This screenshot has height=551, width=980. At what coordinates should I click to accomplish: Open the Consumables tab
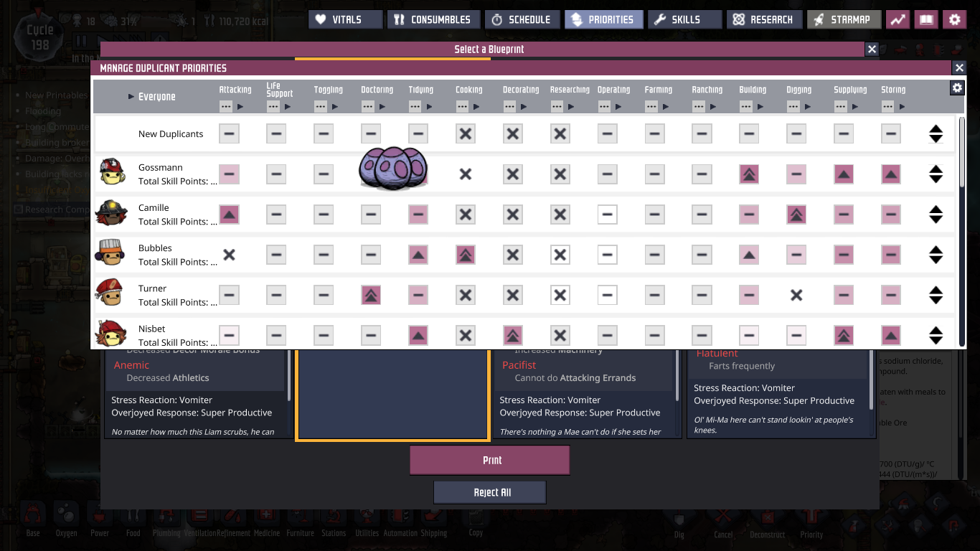pos(433,19)
